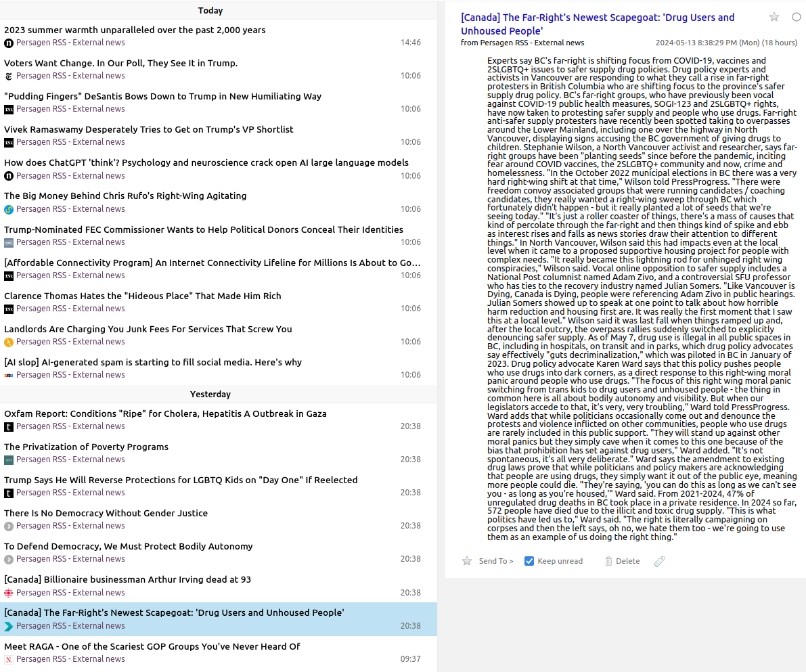The image size is (806, 672).
Task: Star the open article in header
Action: tap(774, 17)
